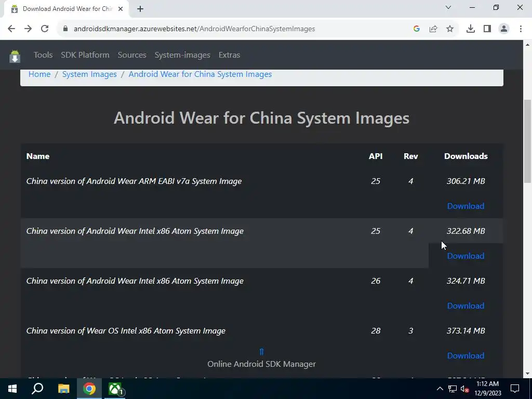Click the 306.21 MB size value
532x399 pixels.
[466, 181]
